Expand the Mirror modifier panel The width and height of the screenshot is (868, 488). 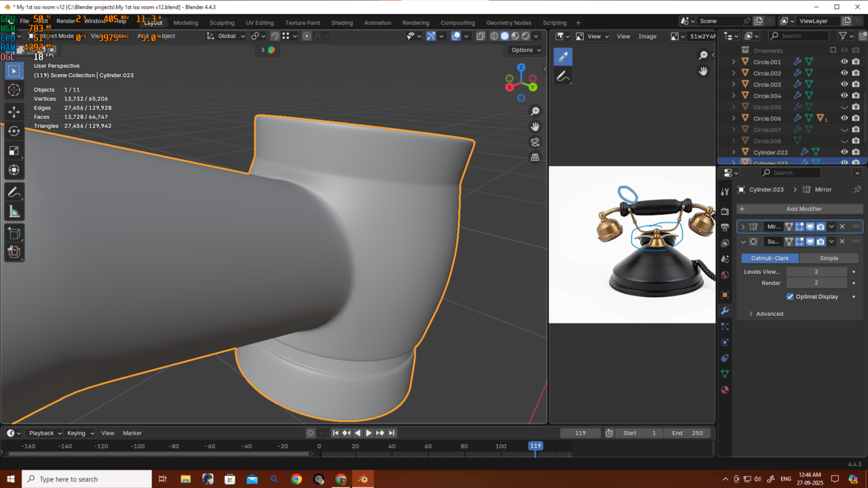tap(743, 226)
